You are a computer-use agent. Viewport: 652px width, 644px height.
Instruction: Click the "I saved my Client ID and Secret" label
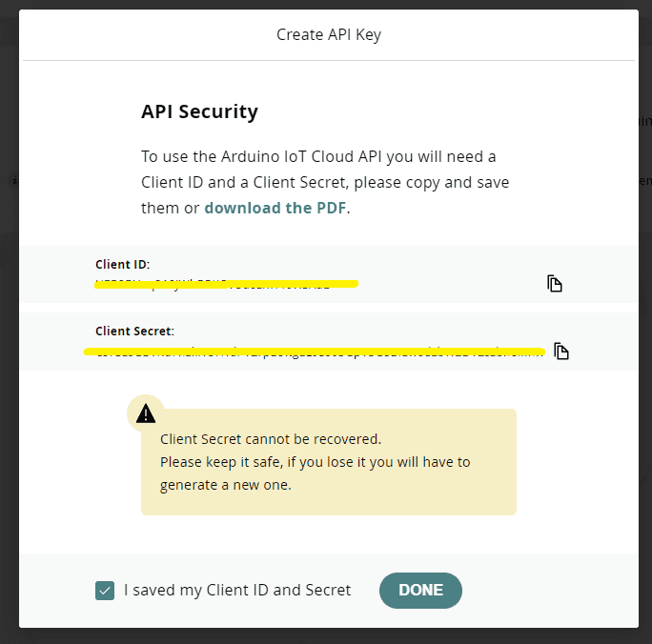click(x=237, y=591)
